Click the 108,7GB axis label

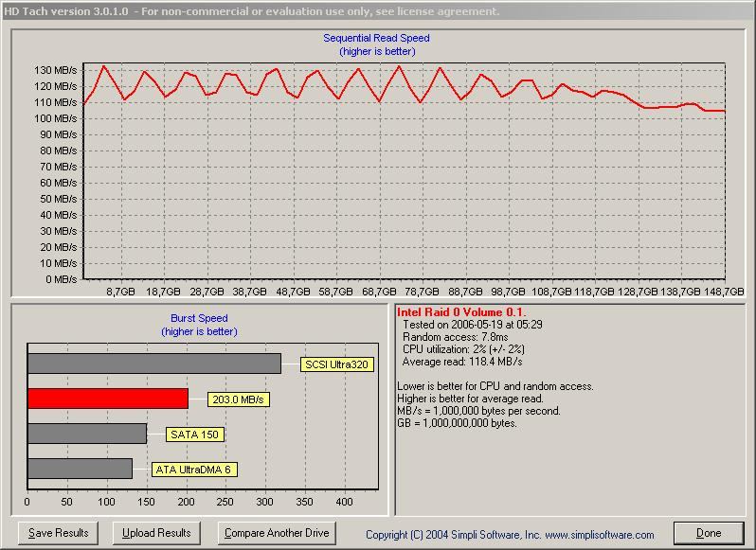tap(551, 292)
